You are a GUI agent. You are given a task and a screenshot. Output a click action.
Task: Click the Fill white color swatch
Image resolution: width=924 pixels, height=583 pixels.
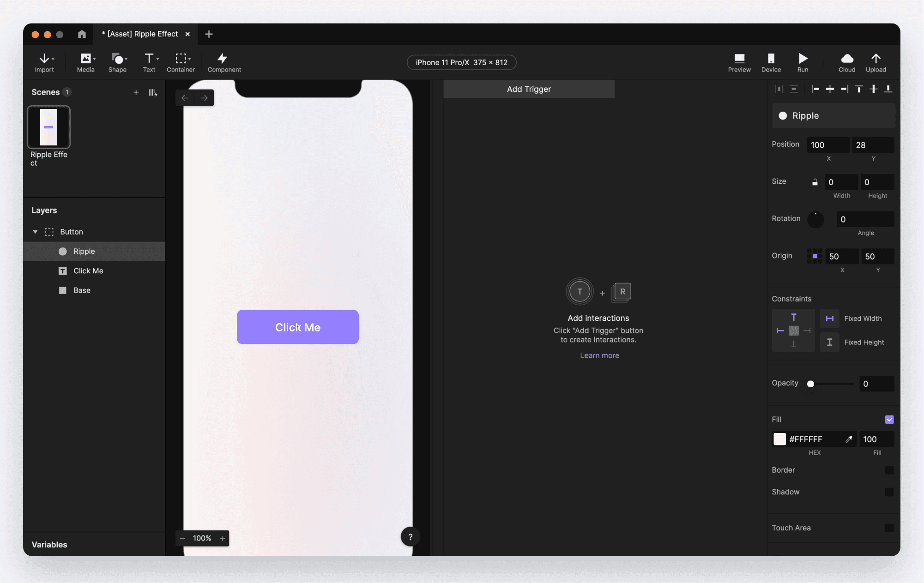(779, 439)
